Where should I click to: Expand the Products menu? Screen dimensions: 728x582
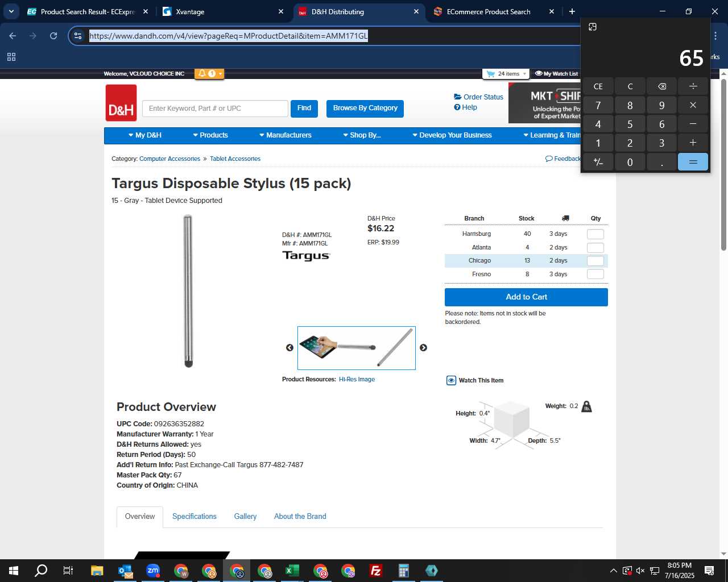(210, 135)
